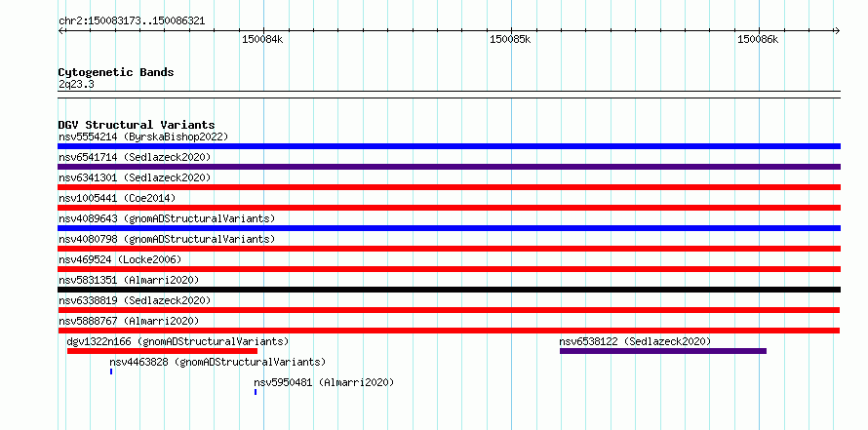Open nsv6338819 (Sedlazeck2020) label
The image size is (868, 430).
pos(135,300)
